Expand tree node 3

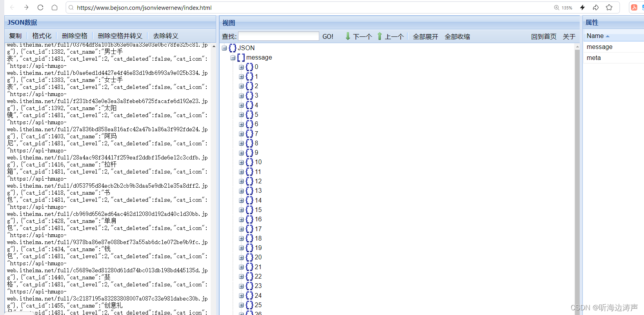[241, 96]
